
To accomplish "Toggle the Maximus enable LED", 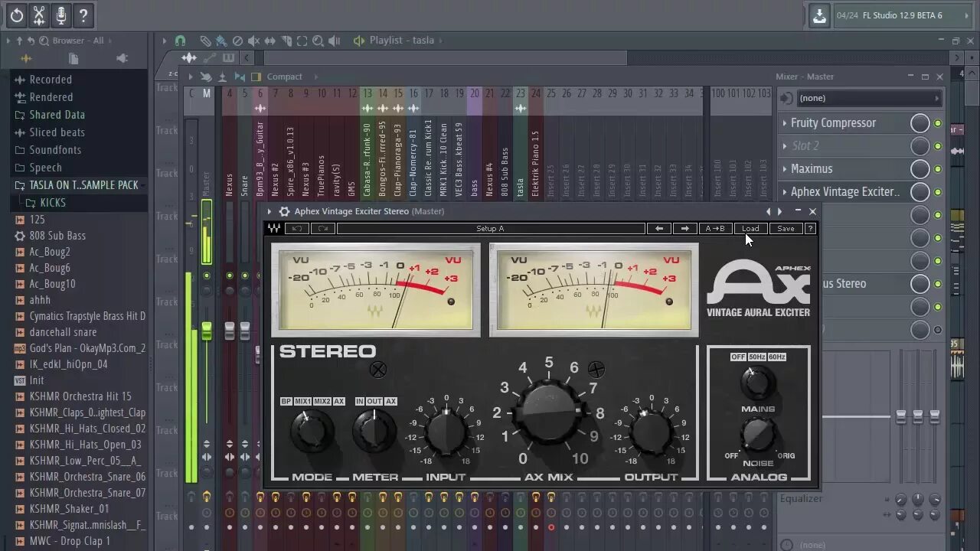I will 937,169.
